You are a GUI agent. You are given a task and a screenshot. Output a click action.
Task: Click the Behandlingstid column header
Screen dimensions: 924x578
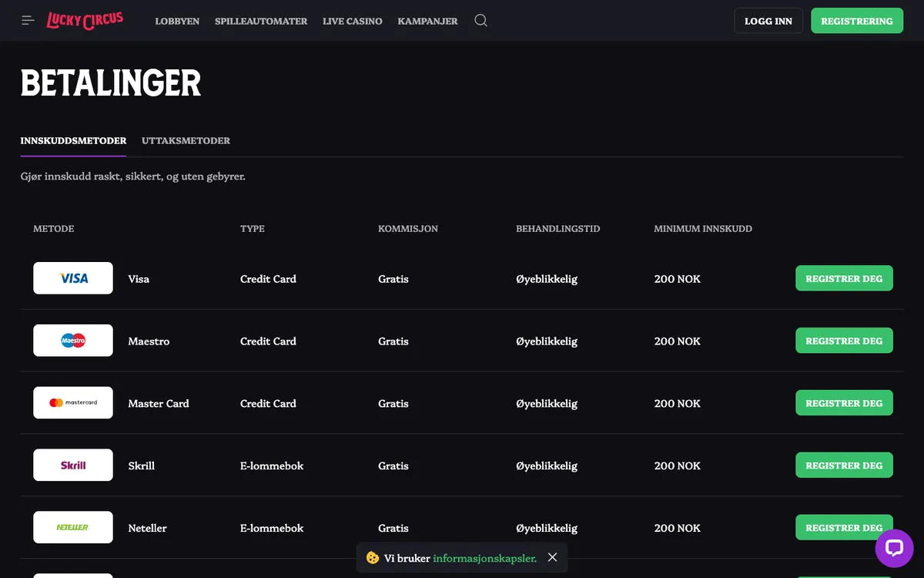[558, 229]
